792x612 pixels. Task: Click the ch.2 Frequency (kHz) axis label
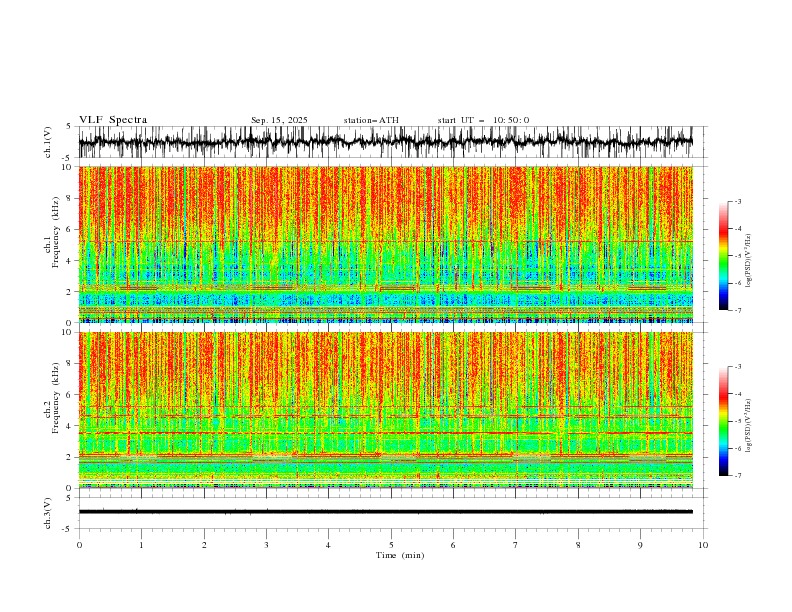[x=52, y=398]
